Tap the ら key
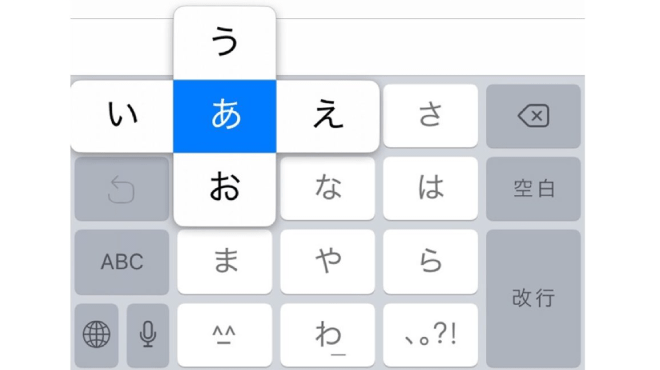660x370 pixels. point(431,262)
